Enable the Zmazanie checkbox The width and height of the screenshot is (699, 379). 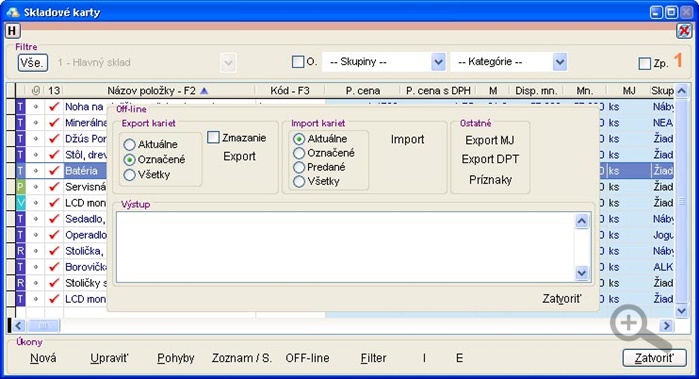click(214, 137)
